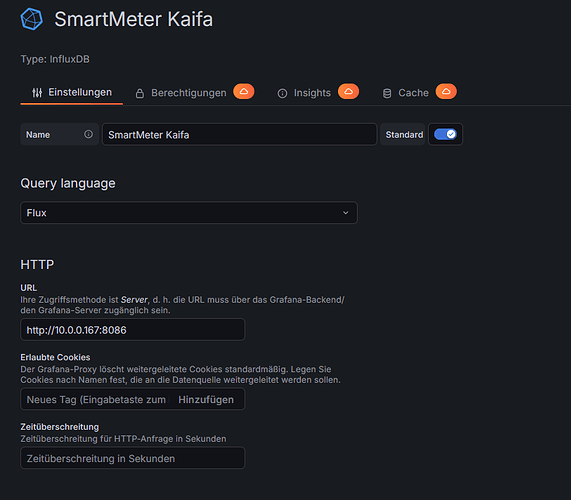571x500 pixels.
Task: Click the chevron arrow in Flux selector
Action: [x=346, y=213]
